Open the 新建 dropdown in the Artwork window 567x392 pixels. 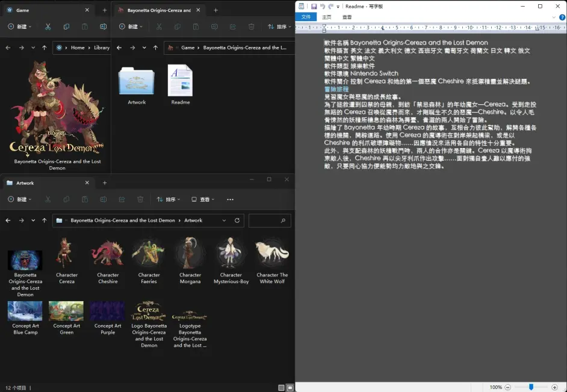click(x=19, y=199)
